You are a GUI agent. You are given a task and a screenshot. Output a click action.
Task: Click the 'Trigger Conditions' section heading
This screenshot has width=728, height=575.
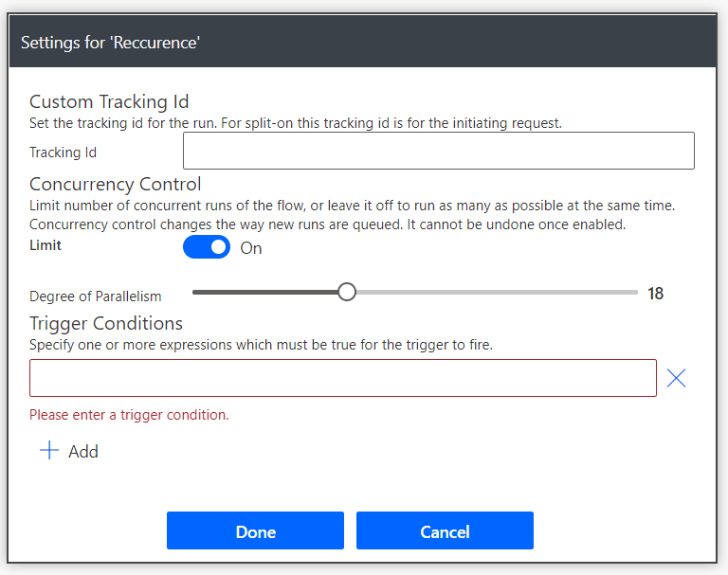click(106, 323)
